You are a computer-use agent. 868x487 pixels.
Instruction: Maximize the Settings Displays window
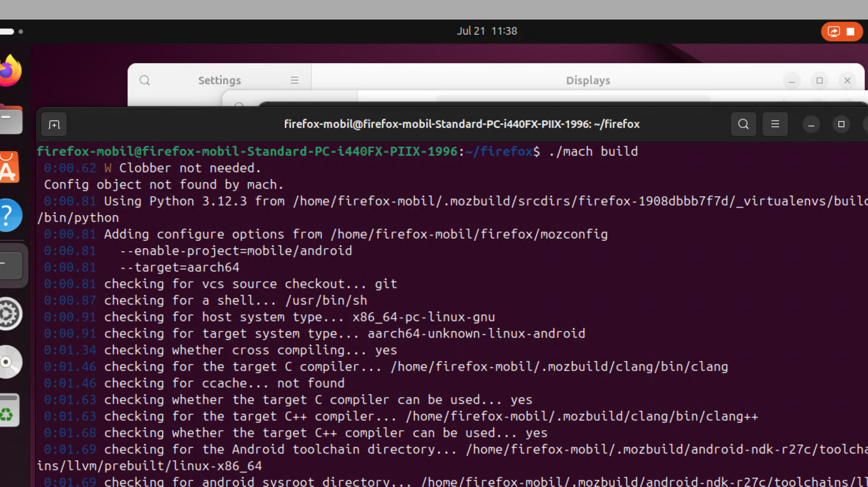click(x=819, y=80)
